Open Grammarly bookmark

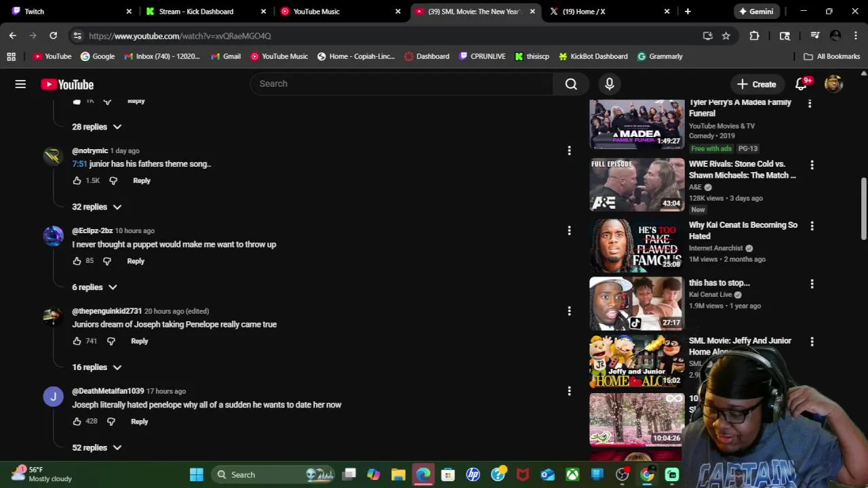click(660, 56)
